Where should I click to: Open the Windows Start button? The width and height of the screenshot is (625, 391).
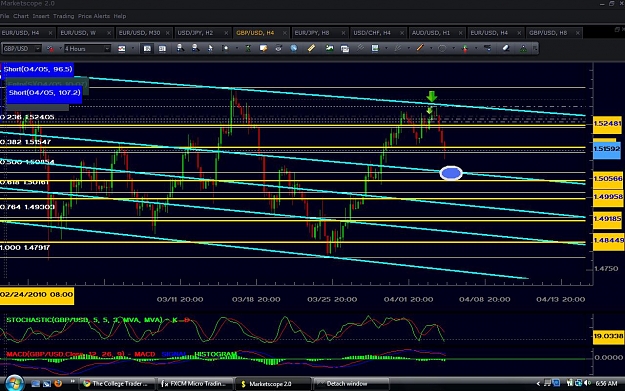[14, 383]
